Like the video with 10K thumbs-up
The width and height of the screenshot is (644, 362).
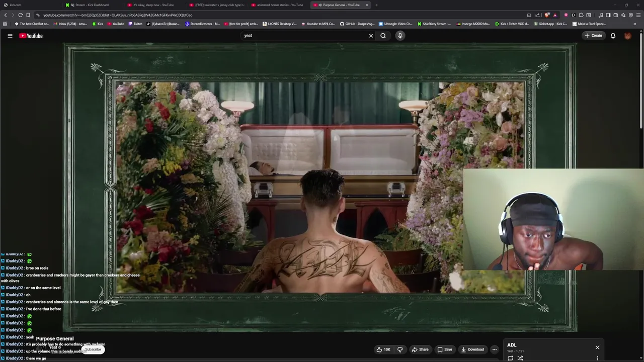pyautogui.click(x=383, y=349)
